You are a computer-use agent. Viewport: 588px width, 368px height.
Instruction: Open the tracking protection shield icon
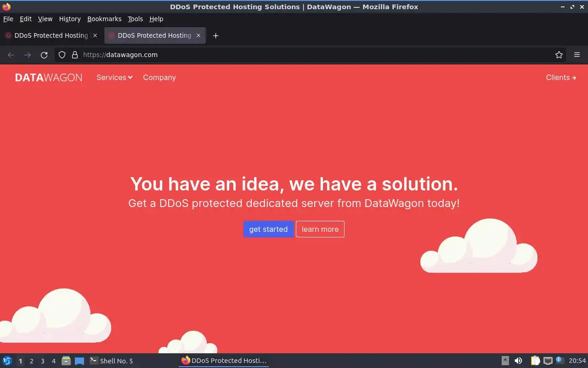[62, 55]
